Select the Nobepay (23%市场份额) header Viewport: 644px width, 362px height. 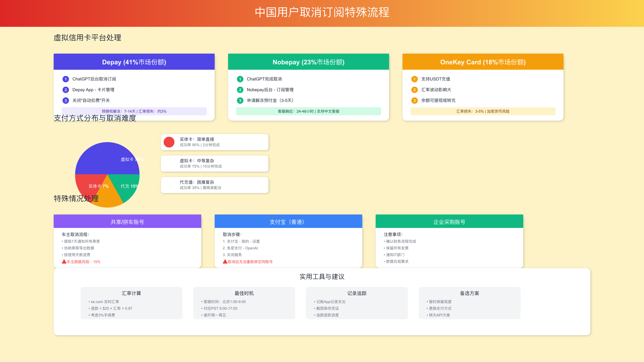point(309,62)
